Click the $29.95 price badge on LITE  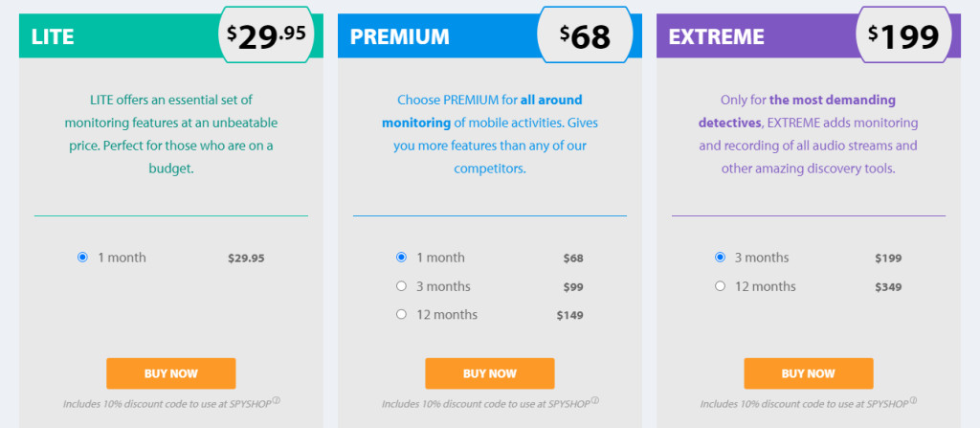pos(267,35)
